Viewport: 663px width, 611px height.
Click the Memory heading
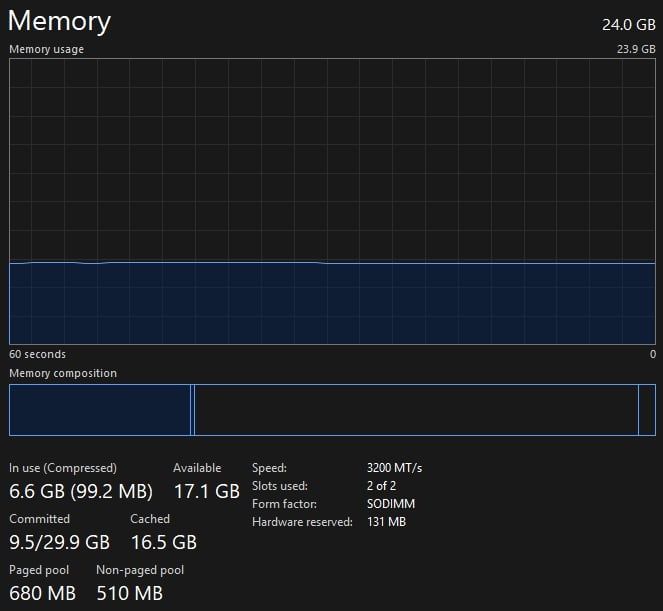tap(59, 21)
